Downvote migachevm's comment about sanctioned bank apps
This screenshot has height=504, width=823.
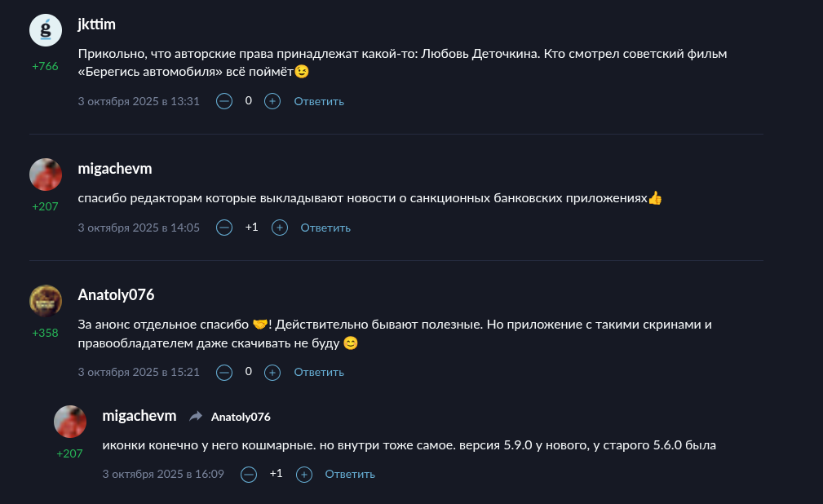click(x=224, y=228)
